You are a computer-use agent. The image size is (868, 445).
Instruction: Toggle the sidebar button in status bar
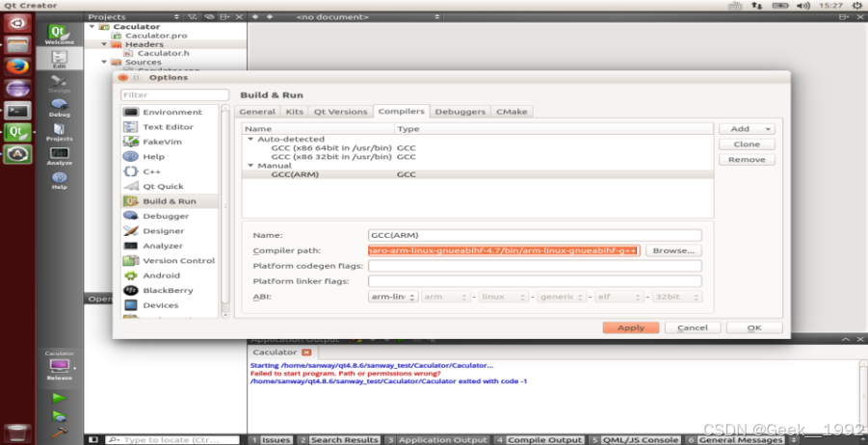pos(93,439)
